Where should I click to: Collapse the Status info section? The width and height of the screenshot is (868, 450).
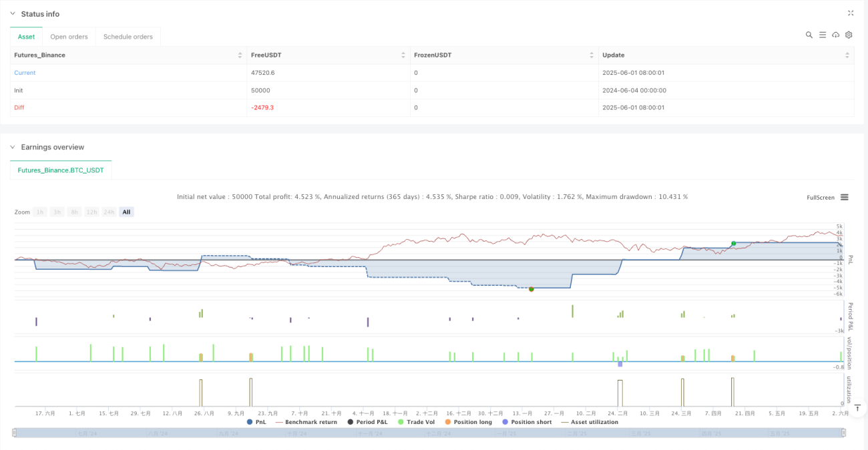pyautogui.click(x=13, y=14)
